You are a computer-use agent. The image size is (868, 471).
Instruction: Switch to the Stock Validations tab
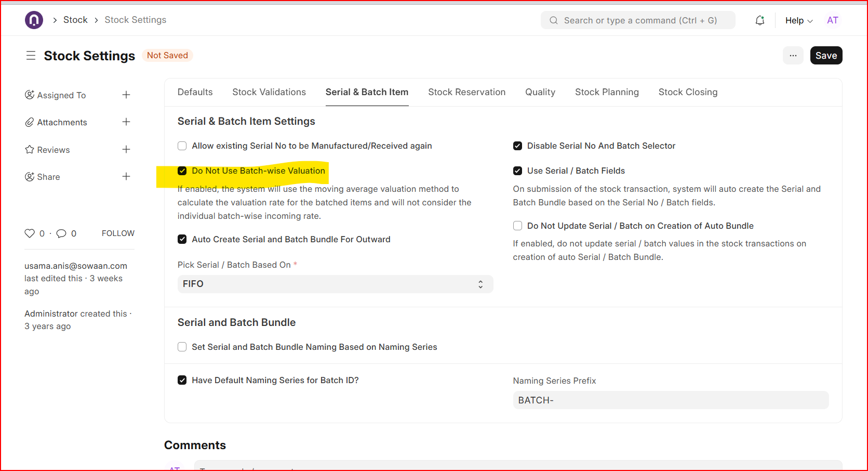[x=269, y=92]
